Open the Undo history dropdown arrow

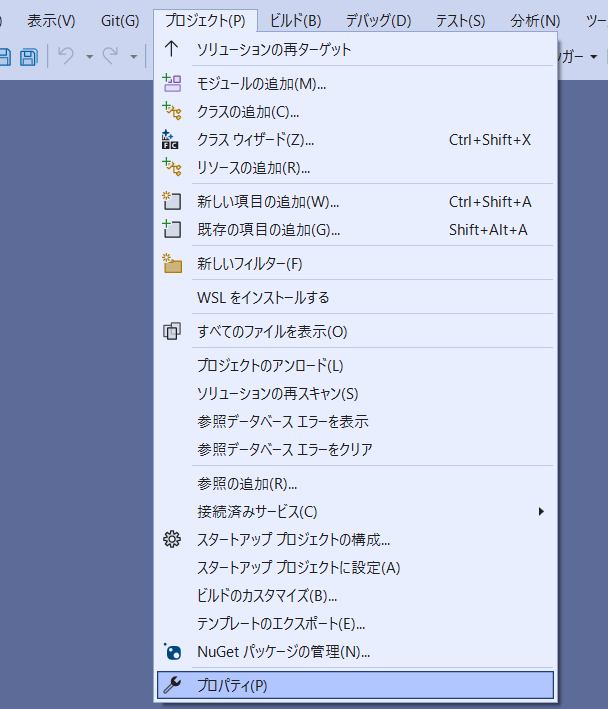pos(89,57)
